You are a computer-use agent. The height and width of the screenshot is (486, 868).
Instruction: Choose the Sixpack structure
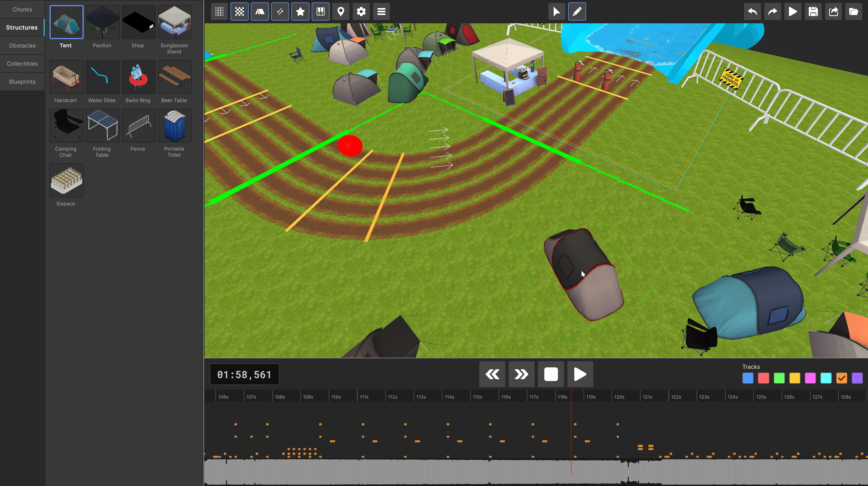[66, 180]
